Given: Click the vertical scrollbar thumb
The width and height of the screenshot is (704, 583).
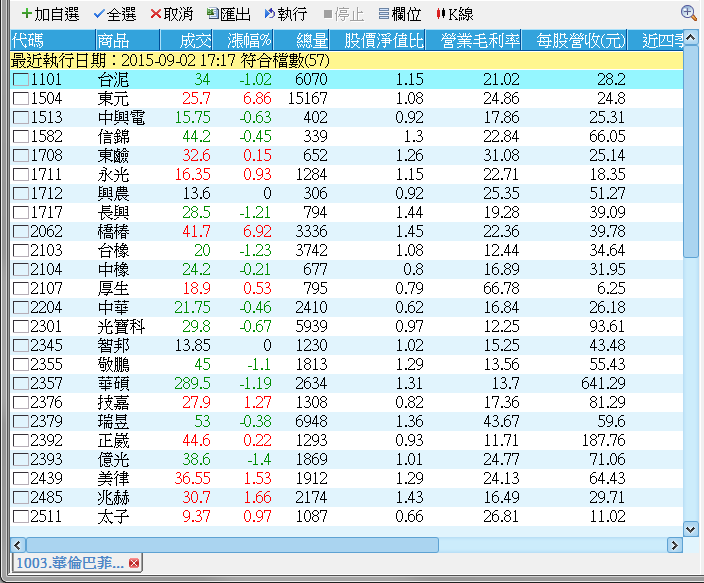Looking at the screenshot, I should [690, 152].
